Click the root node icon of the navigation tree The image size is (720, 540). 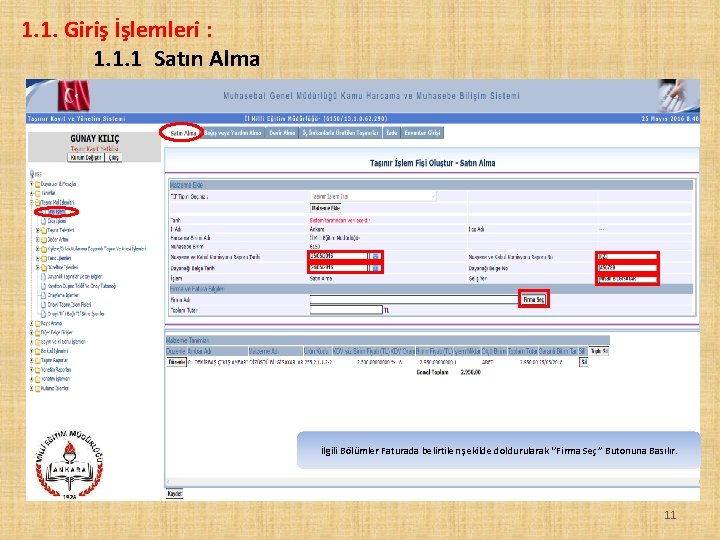pyautogui.click(x=32, y=174)
